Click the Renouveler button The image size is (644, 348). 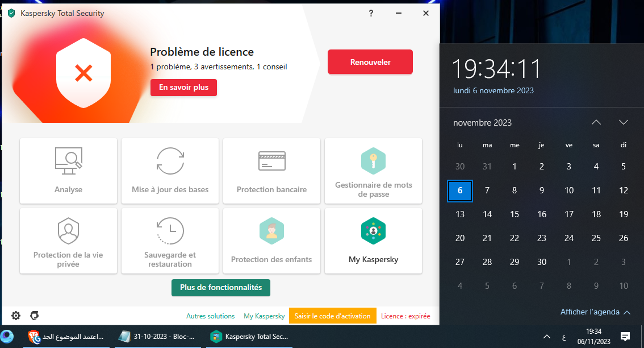370,62
